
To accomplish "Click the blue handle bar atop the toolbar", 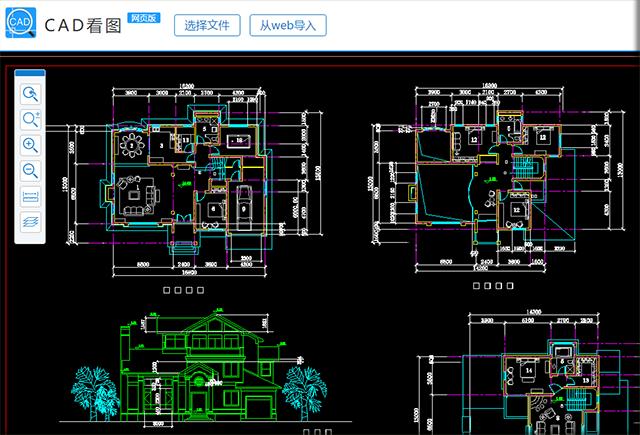I will coord(30,73).
